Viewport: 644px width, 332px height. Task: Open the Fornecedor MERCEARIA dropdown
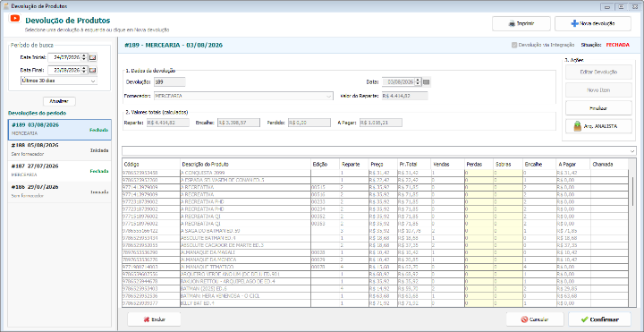329,96
